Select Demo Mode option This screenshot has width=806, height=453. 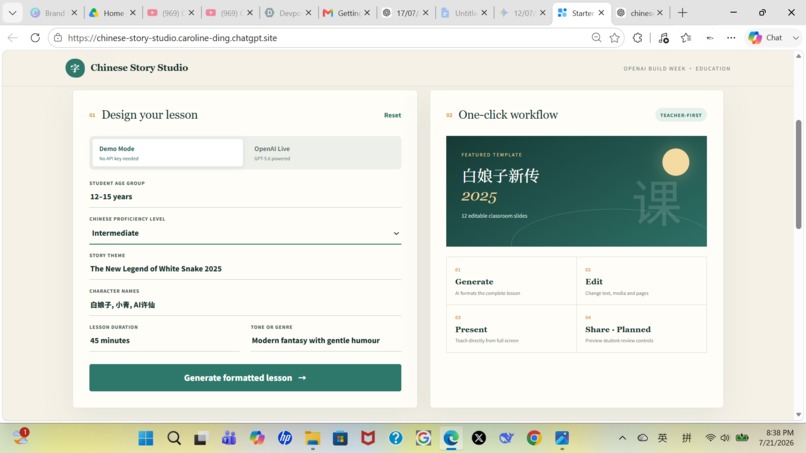[167, 153]
